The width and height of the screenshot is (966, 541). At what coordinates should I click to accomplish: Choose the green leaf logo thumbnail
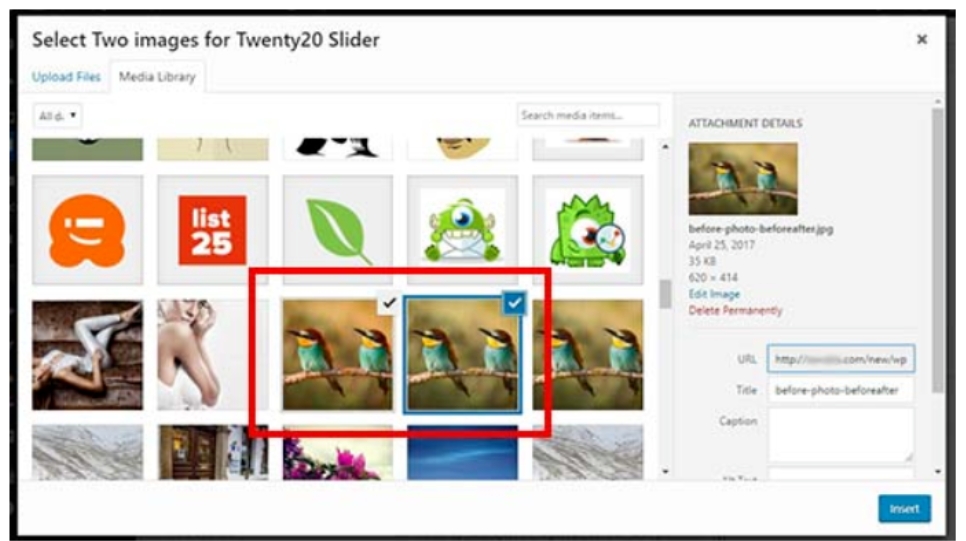(338, 230)
